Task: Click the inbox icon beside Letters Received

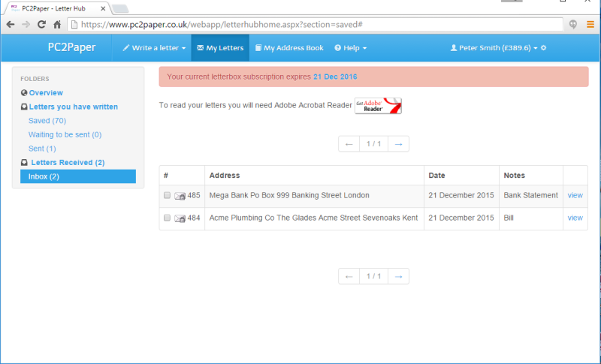Action: pyautogui.click(x=24, y=162)
